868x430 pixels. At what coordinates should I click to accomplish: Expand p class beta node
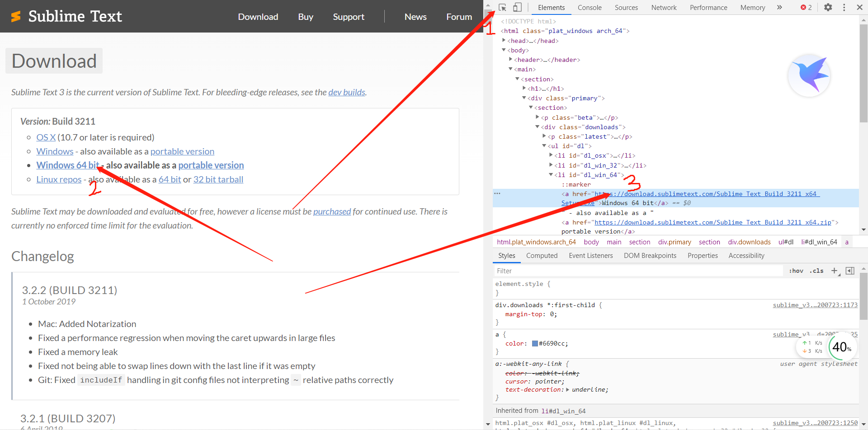pos(538,117)
